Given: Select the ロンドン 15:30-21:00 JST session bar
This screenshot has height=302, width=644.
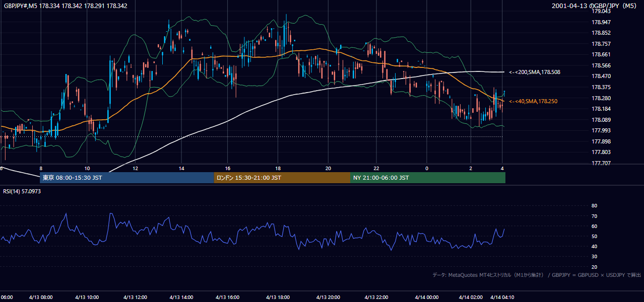Looking at the screenshot, I should 282,178.
